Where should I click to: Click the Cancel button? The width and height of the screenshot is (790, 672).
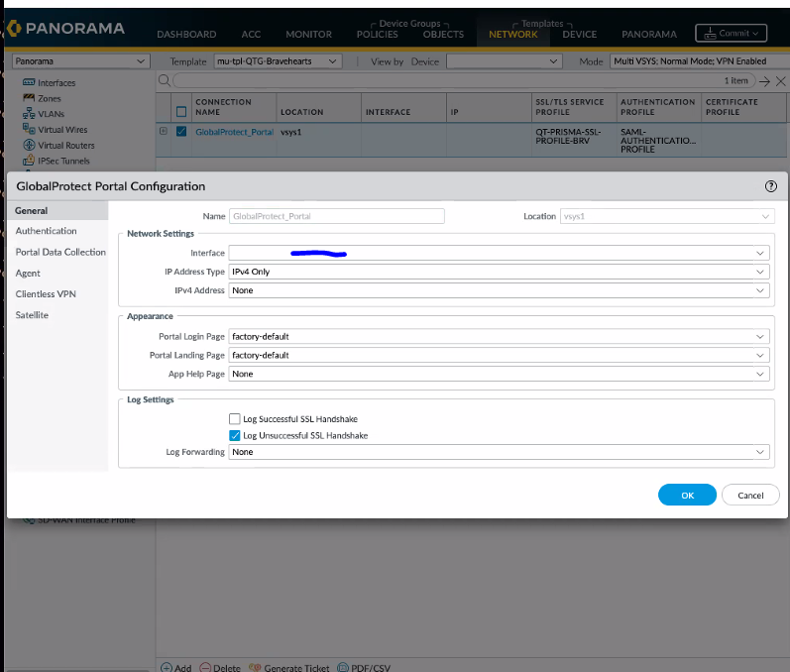pyautogui.click(x=750, y=495)
